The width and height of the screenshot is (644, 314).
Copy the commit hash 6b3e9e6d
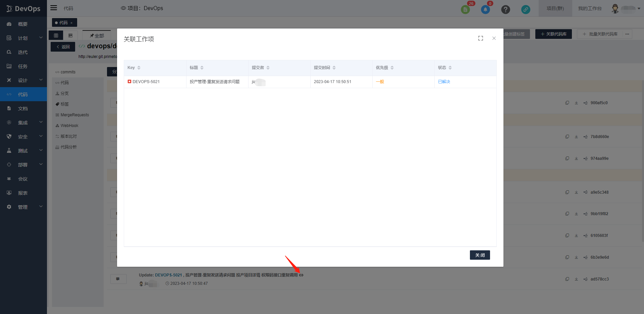(x=567, y=257)
